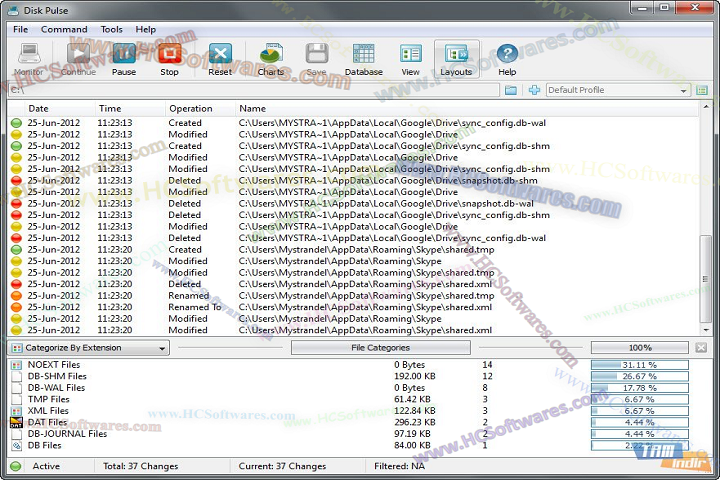
Task: Click the 31.11 % progress bar
Action: (640, 365)
